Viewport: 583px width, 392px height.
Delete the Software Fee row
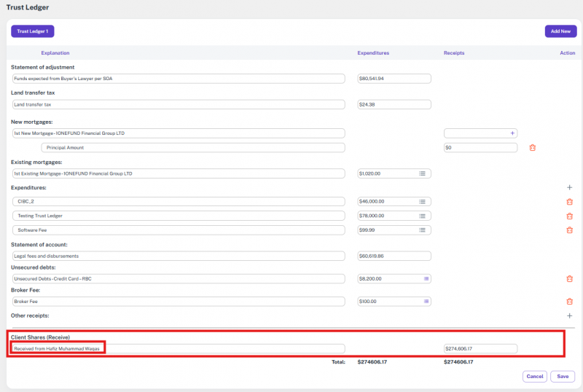coord(569,230)
